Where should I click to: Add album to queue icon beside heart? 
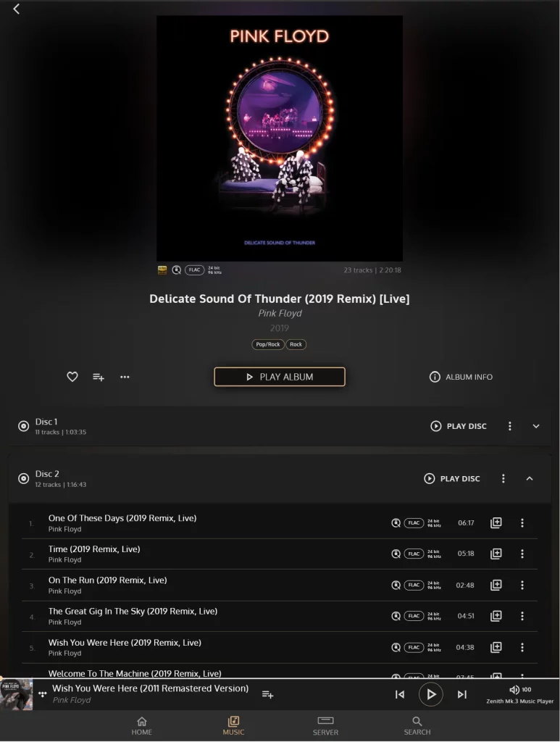tap(99, 377)
